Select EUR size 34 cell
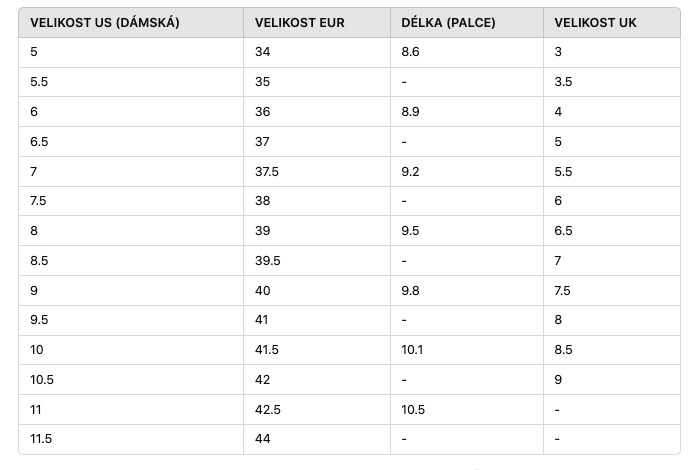This screenshot has width=692, height=470. coord(317,52)
